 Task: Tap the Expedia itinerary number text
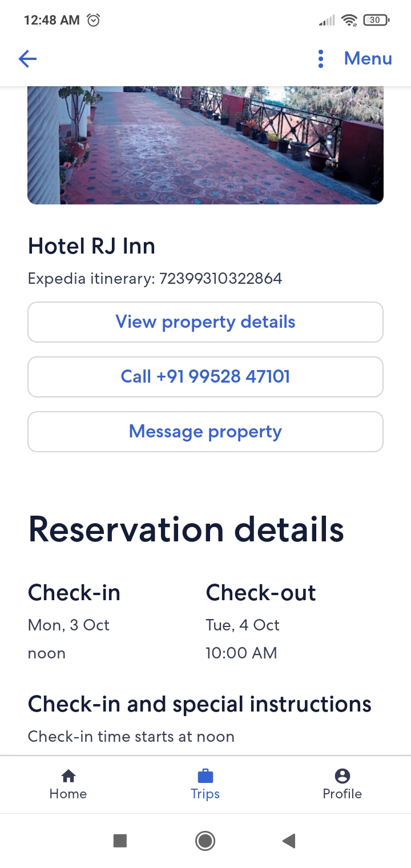tap(155, 279)
